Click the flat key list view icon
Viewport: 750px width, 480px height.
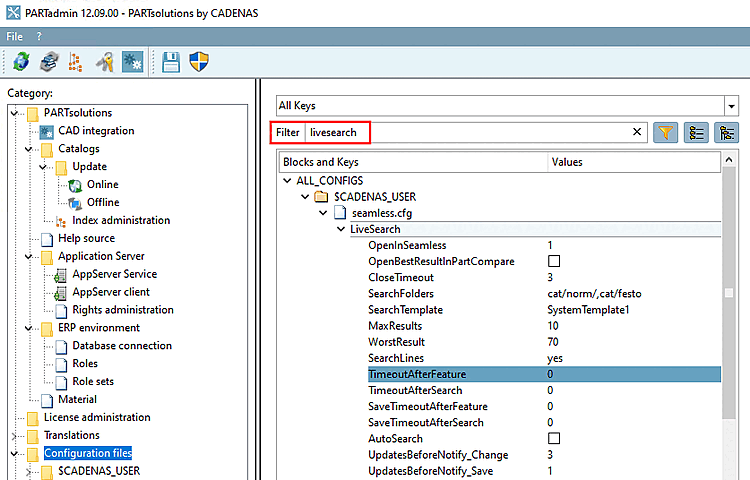point(695,132)
